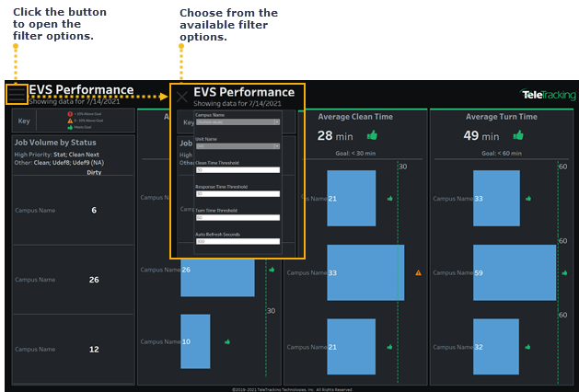This screenshot has height=392, width=579.
Task: Select the Turn Time bar labeled 32
Action: pyautogui.click(x=496, y=347)
